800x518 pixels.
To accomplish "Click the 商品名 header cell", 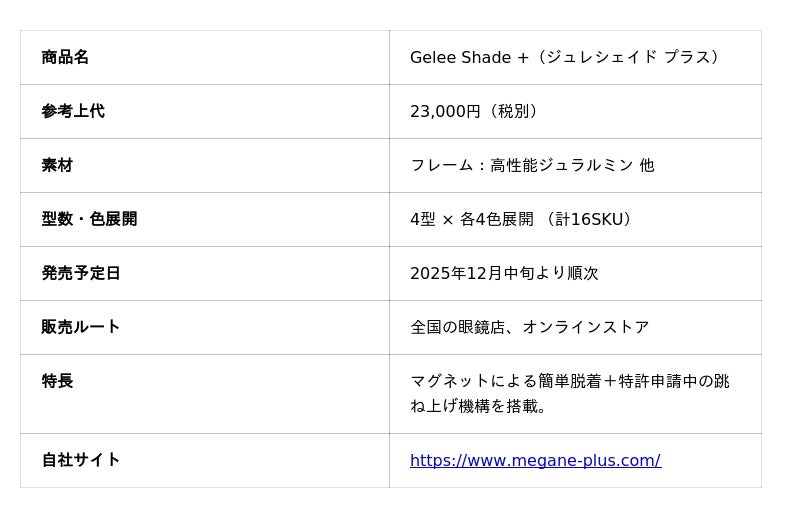I will [x=65, y=57].
